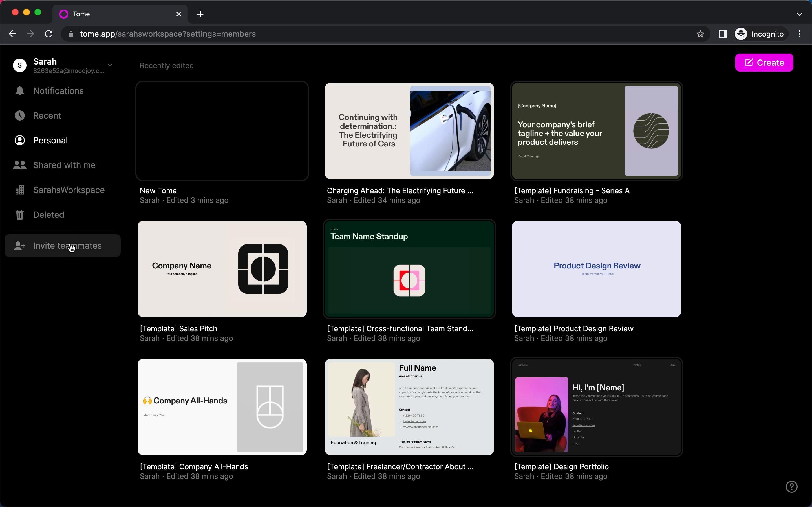Open SarahsWorkspace building icon
The width and height of the screenshot is (812, 507).
pos(19,190)
